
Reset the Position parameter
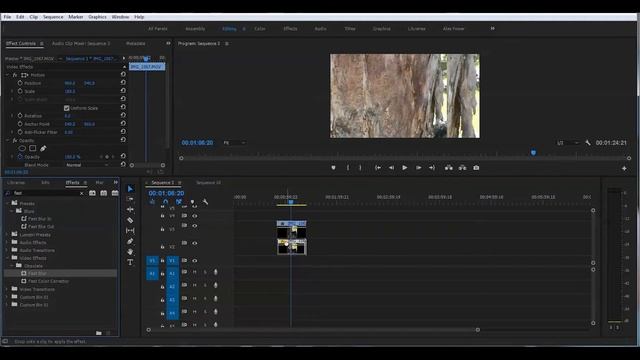pos(123,82)
